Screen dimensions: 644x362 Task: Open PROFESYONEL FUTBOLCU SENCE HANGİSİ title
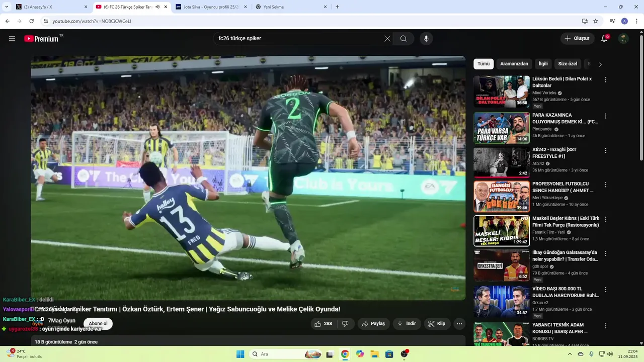coord(563,187)
